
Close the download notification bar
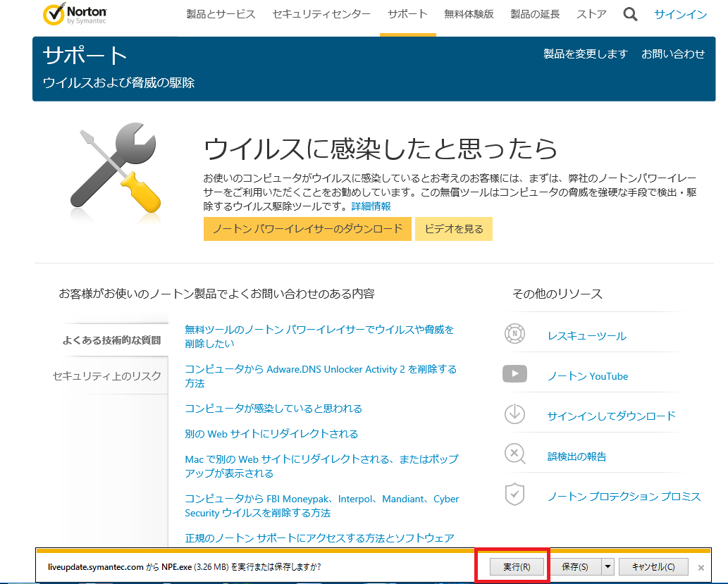click(x=701, y=567)
